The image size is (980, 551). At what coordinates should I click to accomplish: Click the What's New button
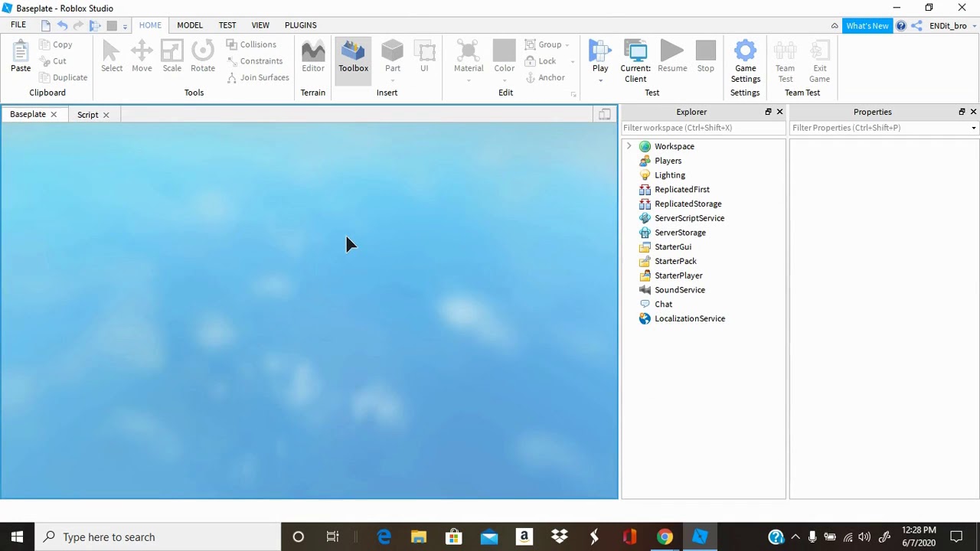coord(867,26)
